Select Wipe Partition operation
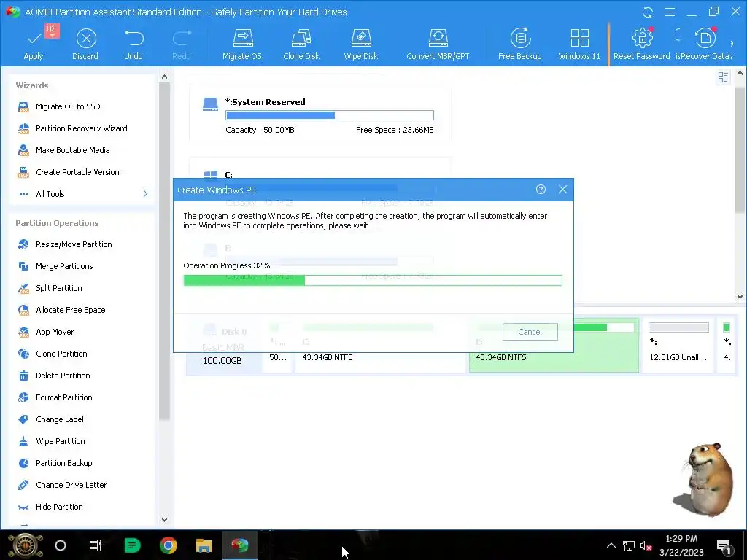Image resolution: width=747 pixels, height=560 pixels. point(60,441)
